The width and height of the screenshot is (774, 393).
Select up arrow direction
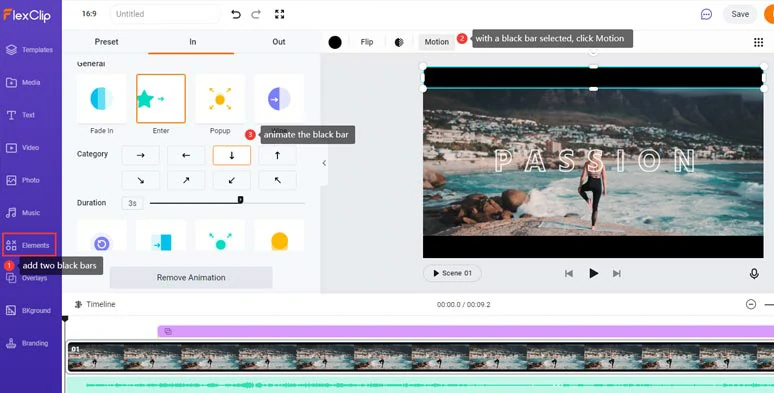point(277,155)
